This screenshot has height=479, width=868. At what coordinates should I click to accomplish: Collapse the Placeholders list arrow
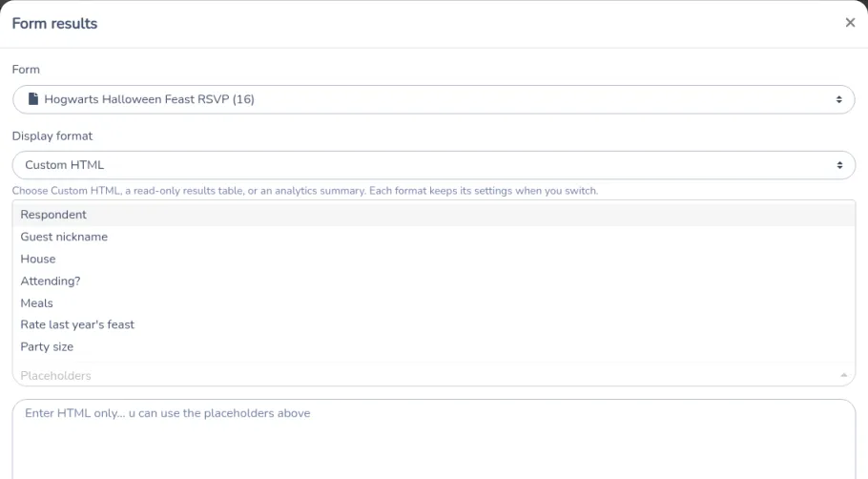pyautogui.click(x=843, y=375)
